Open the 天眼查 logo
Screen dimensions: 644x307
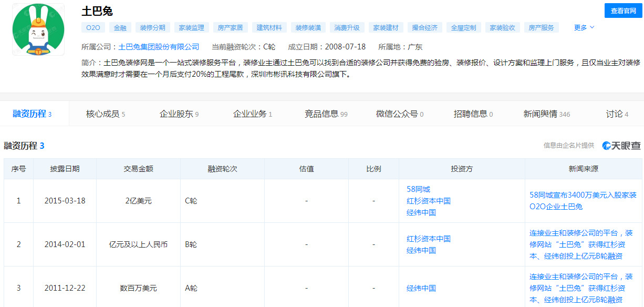(621, 146)
